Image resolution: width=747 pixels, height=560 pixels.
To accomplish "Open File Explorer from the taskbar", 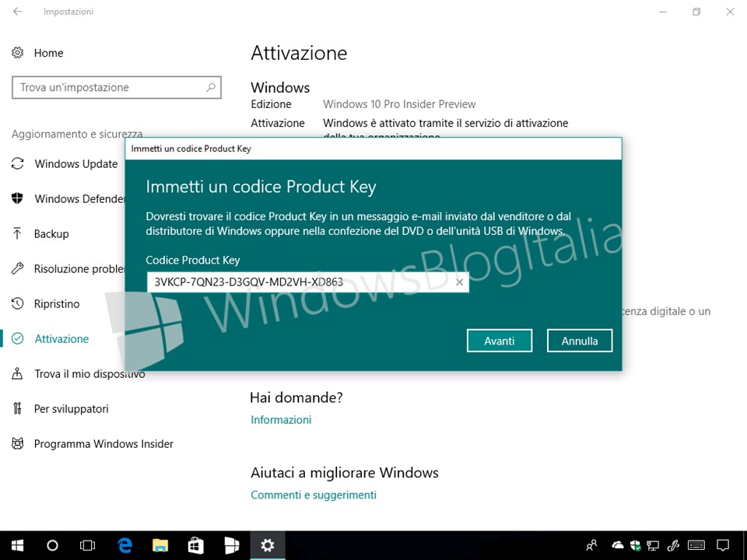I will coord(160,545).
